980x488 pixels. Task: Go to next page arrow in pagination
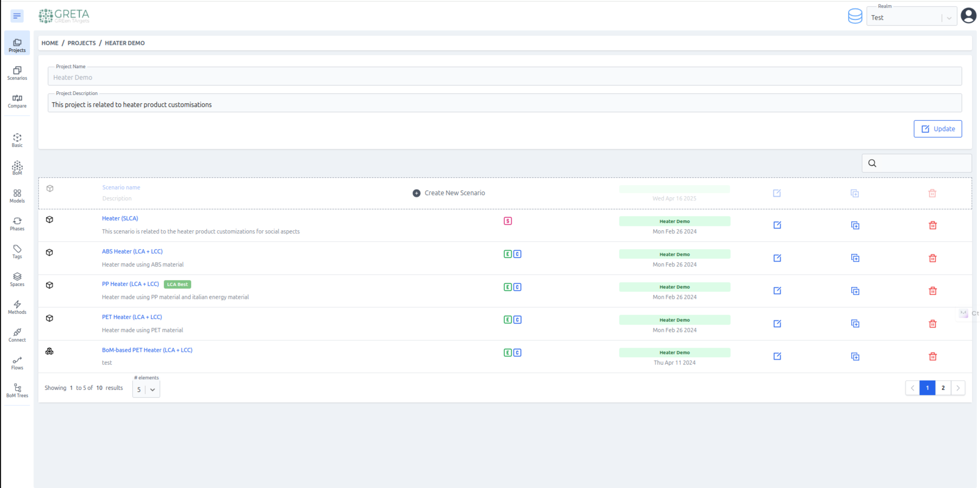(958, 388)
